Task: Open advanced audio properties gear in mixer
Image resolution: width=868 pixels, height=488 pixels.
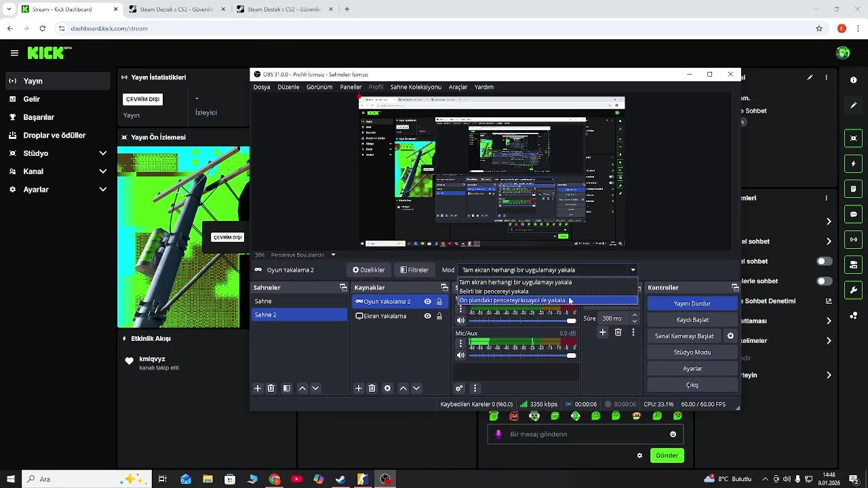Action: 459,388
